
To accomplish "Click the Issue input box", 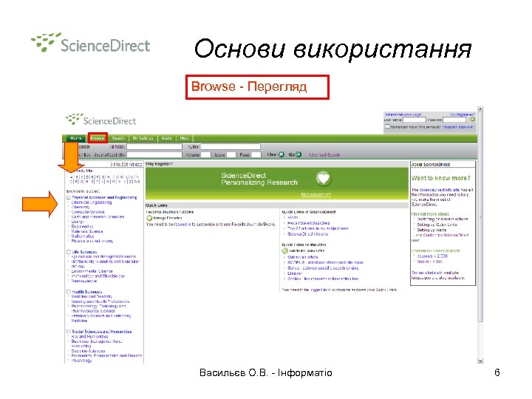I will (231, 154).
